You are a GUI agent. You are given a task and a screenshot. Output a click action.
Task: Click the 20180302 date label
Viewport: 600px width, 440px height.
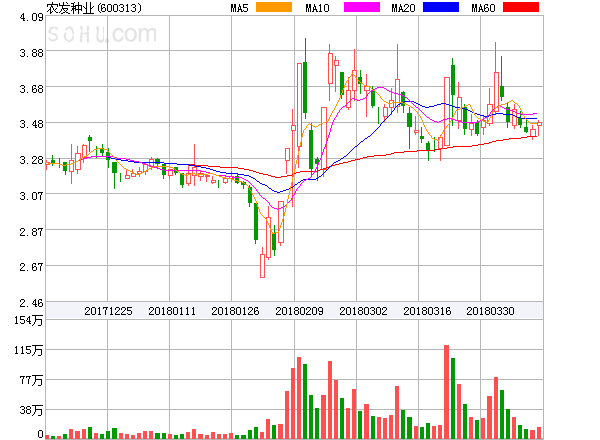(x=363, y=311)
